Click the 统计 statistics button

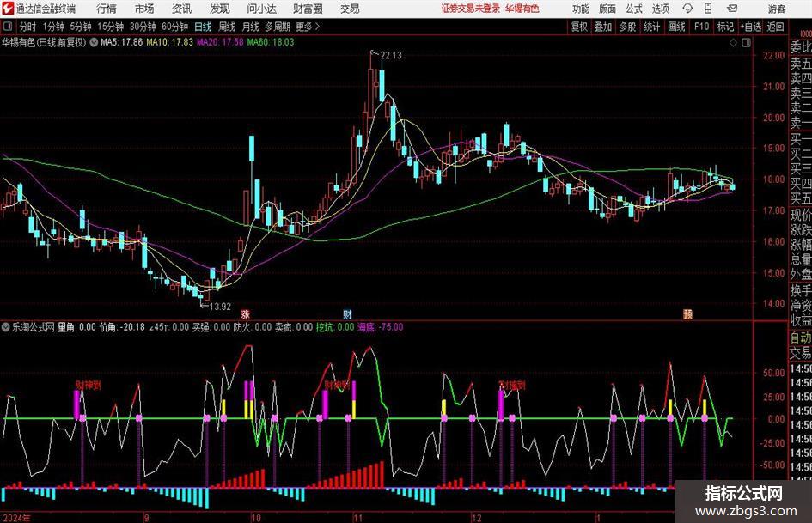click(651, 27)
